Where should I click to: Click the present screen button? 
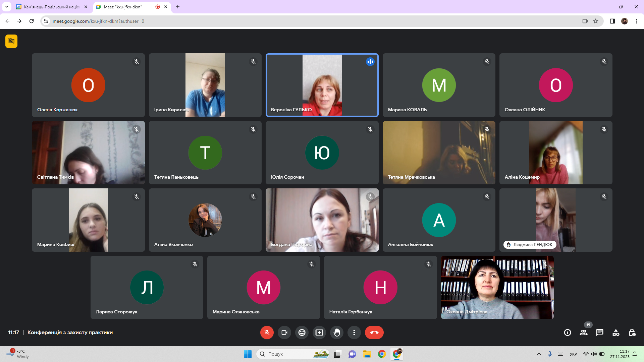[x=319, y=333]
